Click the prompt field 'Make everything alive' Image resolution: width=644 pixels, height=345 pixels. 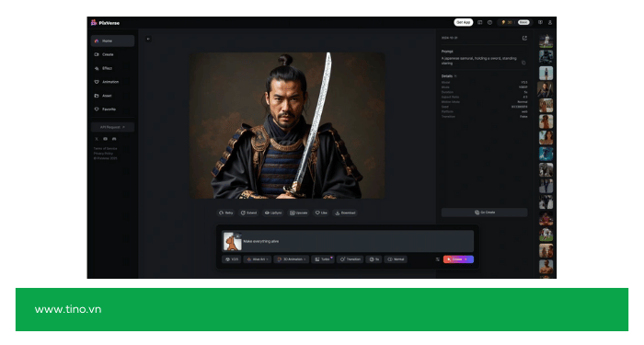[348, 241]
